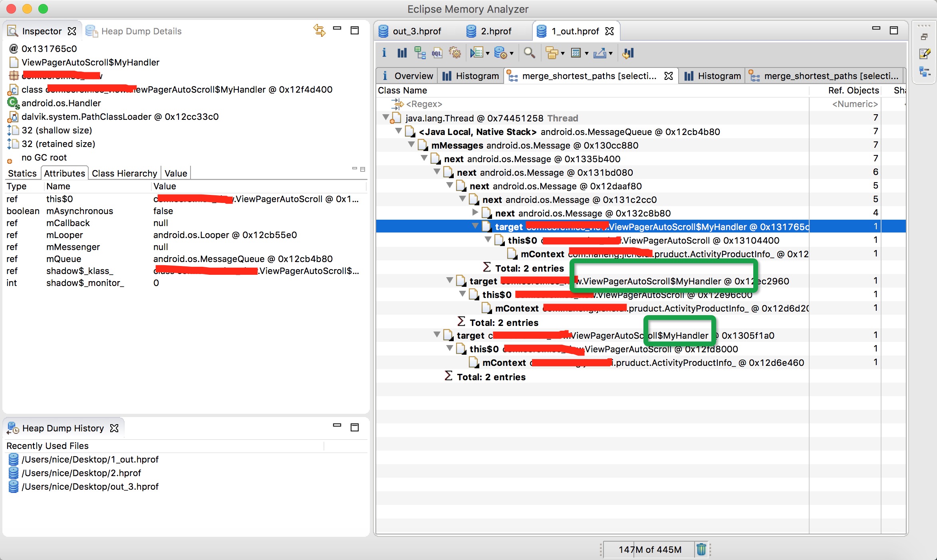This screenshot has height=560, width=937.
Task: Expand the next Message @ 0x132c8b80 node
Action: [475, 212]
